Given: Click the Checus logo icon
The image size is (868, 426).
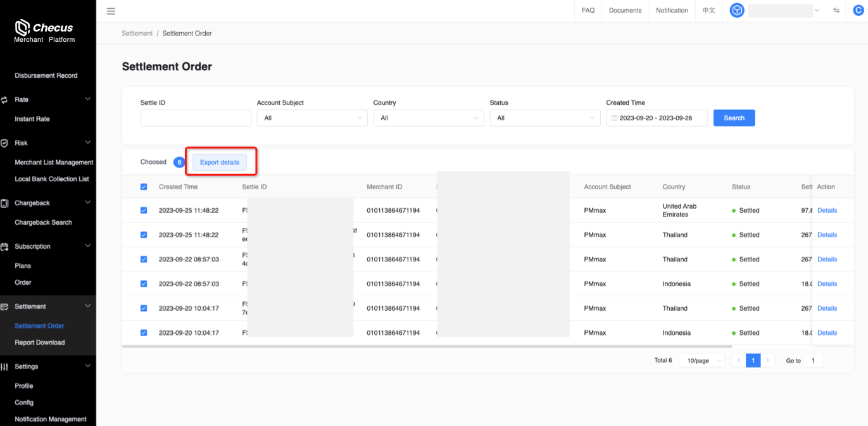Looking at the screenshot, I should coord(22,27).
